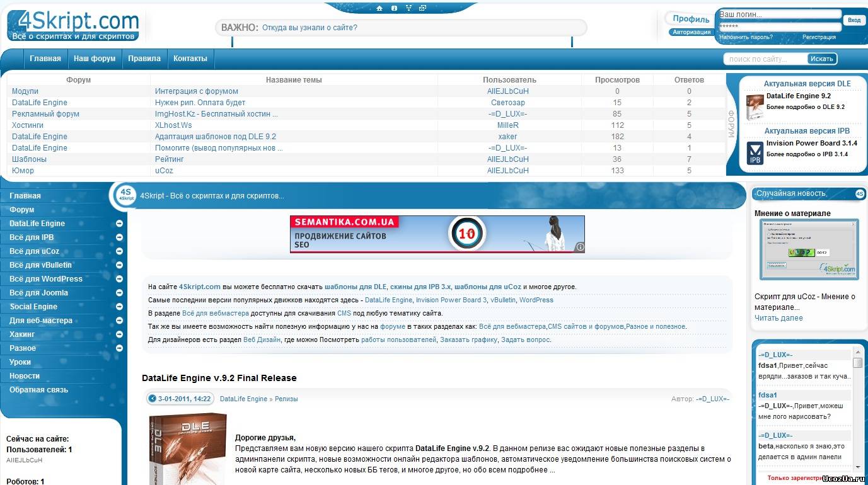Open Обратная связь in left sidebar

click(x=38, y=390)
